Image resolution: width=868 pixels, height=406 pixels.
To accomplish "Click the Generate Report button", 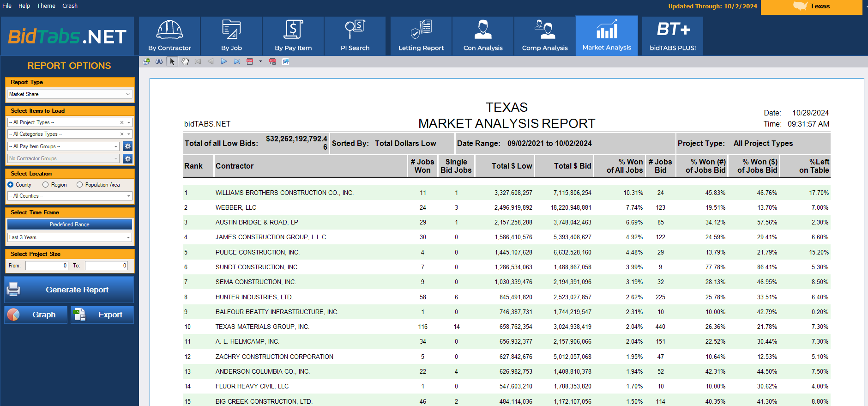I will [x=69, y=290].
